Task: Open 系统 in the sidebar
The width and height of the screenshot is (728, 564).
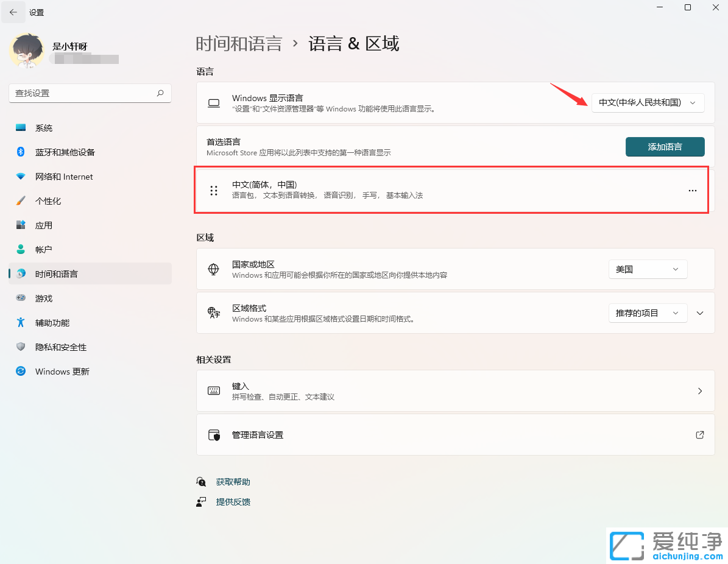Action: point(90,128)
